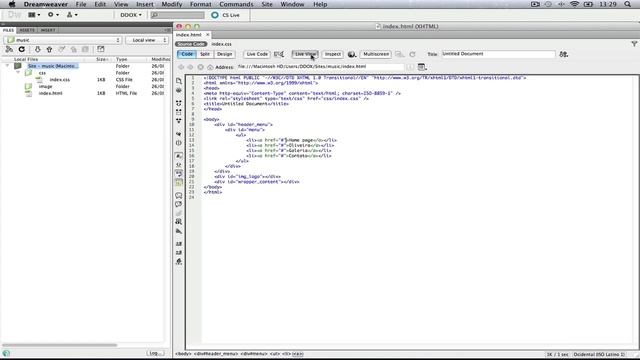Open the Layout dropdown in application bar
Viewport: 640px width, 360px height.
34,15
